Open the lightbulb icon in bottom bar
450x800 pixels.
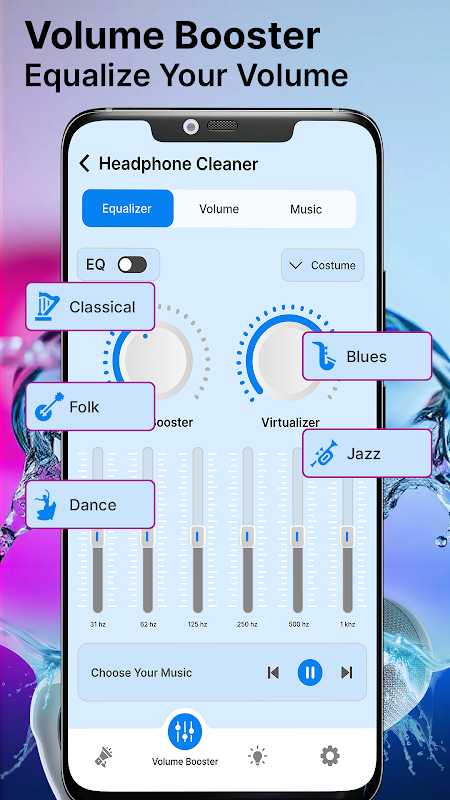point(258,756)
